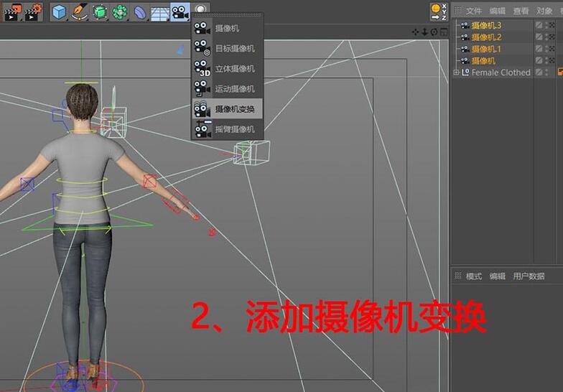Select 摄像机.1 object in the tree
This screenshot has height=392, width=563.
[x=485, y=49]
